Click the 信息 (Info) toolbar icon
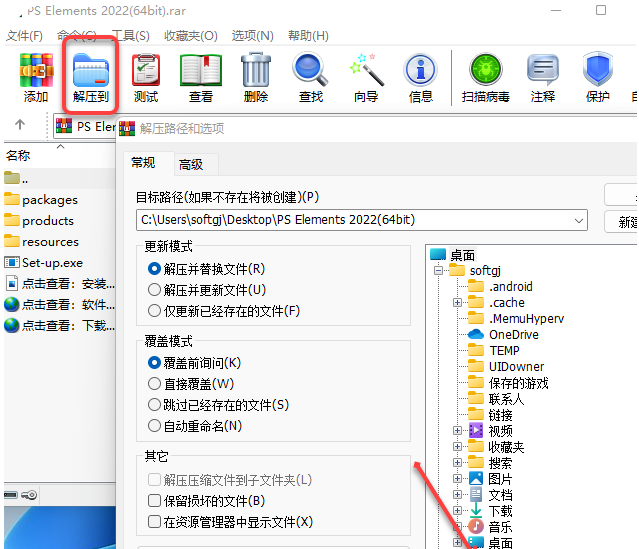639x549 pixels. [420, 71]
